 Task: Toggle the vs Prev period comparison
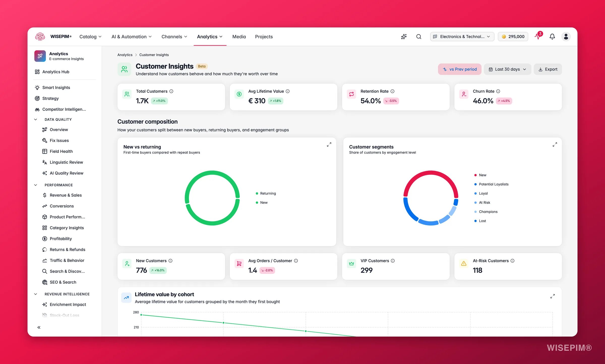click(x=460, y=69)
